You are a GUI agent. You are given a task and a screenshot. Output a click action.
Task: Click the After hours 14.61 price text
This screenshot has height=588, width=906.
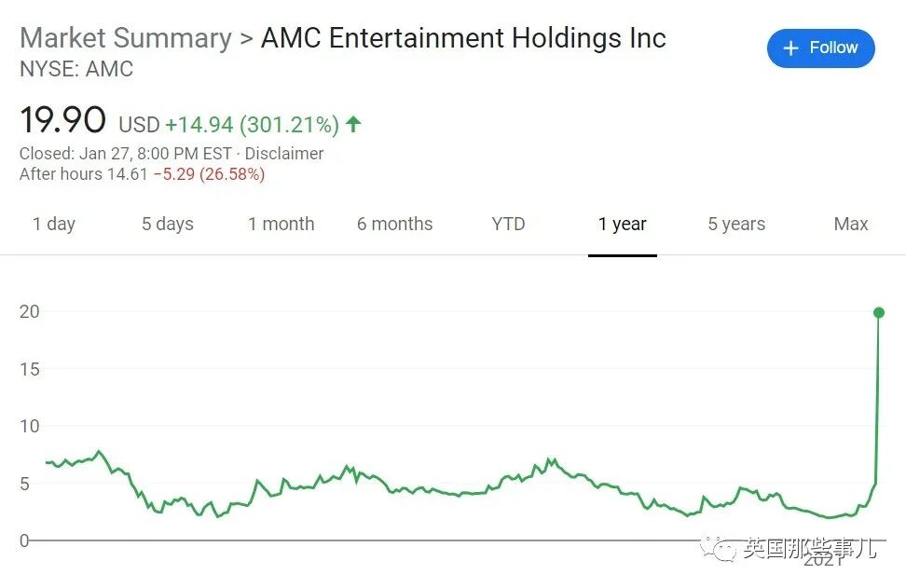coord(84,174)
